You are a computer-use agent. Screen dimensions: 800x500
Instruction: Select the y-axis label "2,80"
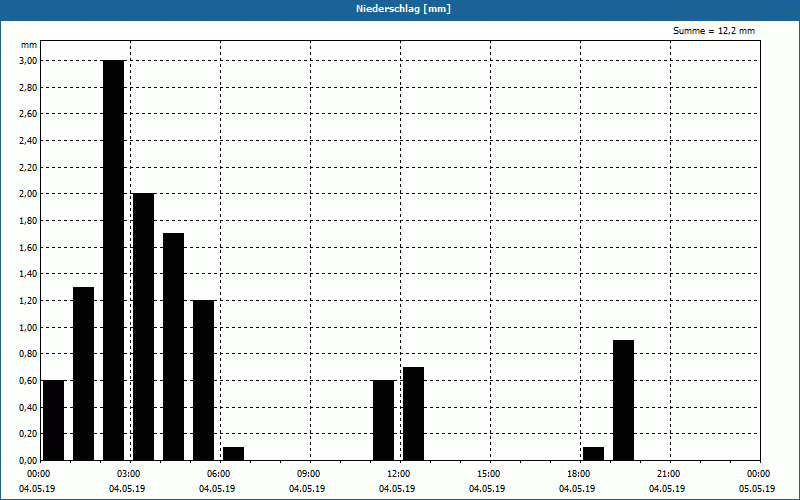click(28, 87)
